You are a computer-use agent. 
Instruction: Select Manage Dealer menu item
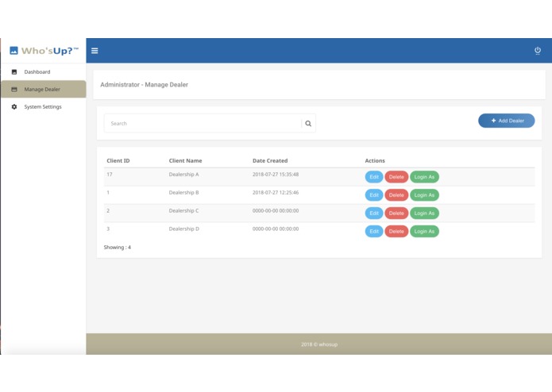pos(44,89)
